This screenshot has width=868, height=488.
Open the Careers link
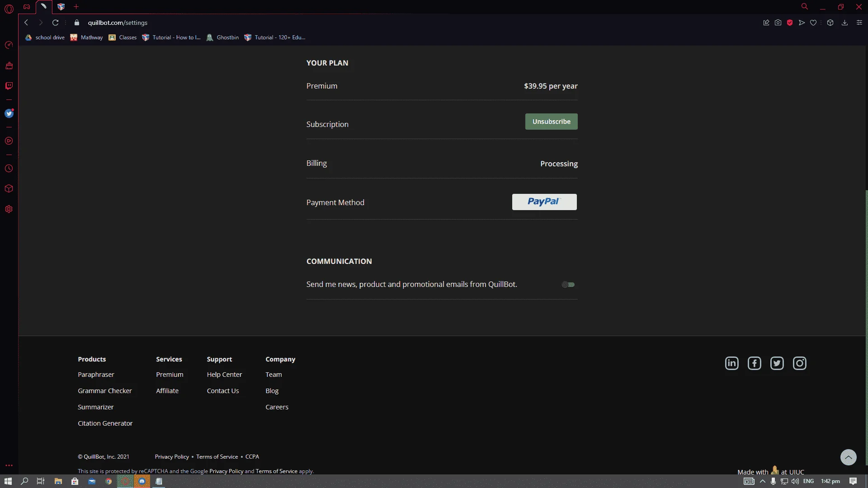pyautogui.click(x=277, y=407)
